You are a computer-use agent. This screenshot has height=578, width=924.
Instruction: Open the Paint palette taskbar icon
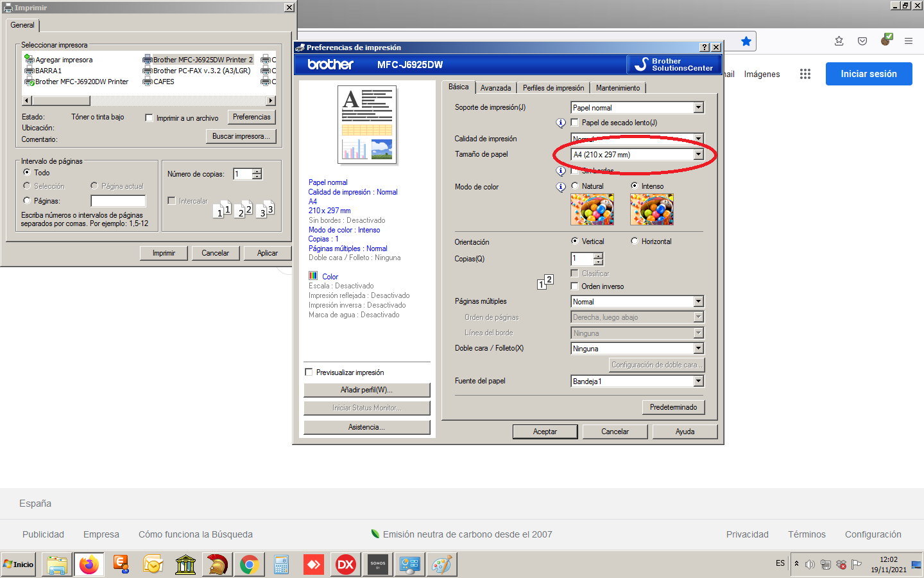coord(442,565)
